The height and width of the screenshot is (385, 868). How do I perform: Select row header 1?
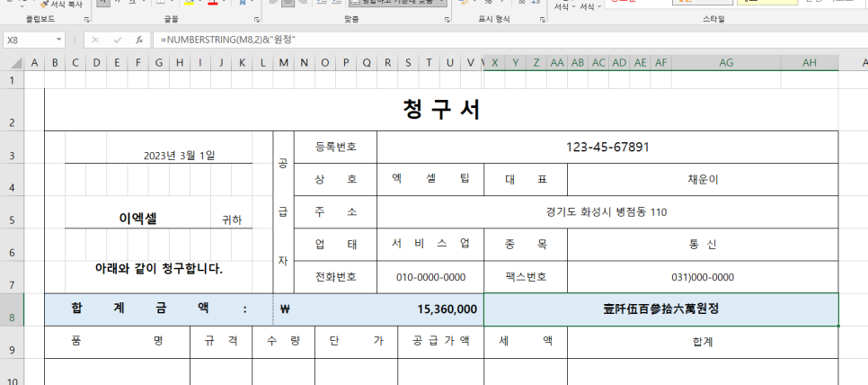tap(13, 80)
